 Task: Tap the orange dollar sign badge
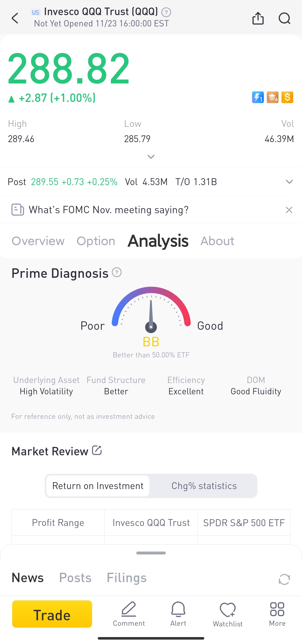coord(287,97)
